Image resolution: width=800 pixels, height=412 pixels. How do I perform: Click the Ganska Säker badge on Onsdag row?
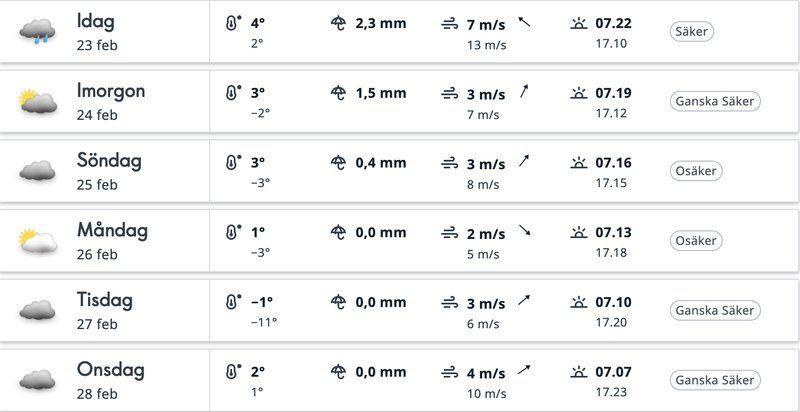coord(715,380)
